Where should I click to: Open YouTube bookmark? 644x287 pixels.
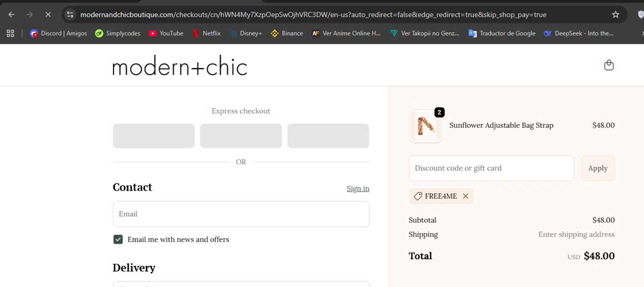(x=166, y=33)
